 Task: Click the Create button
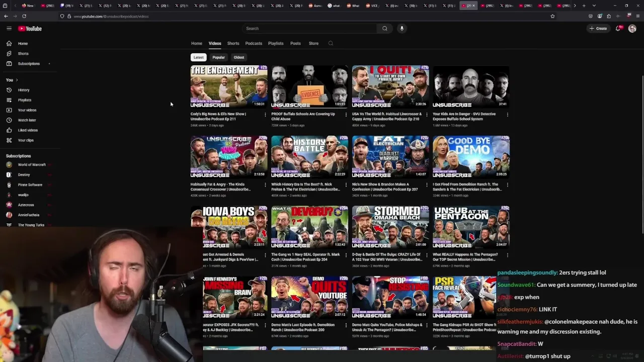pyautogui.click(x=598, y=29)
